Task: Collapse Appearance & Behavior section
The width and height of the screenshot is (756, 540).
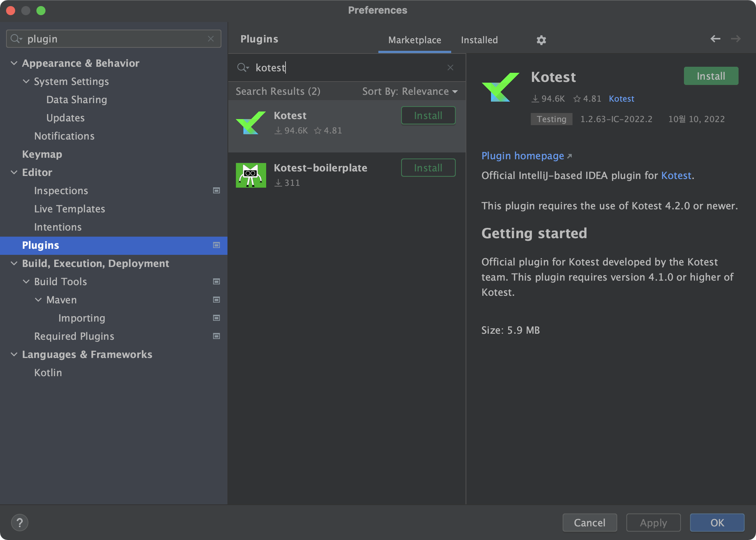Action: coord(14,63)
